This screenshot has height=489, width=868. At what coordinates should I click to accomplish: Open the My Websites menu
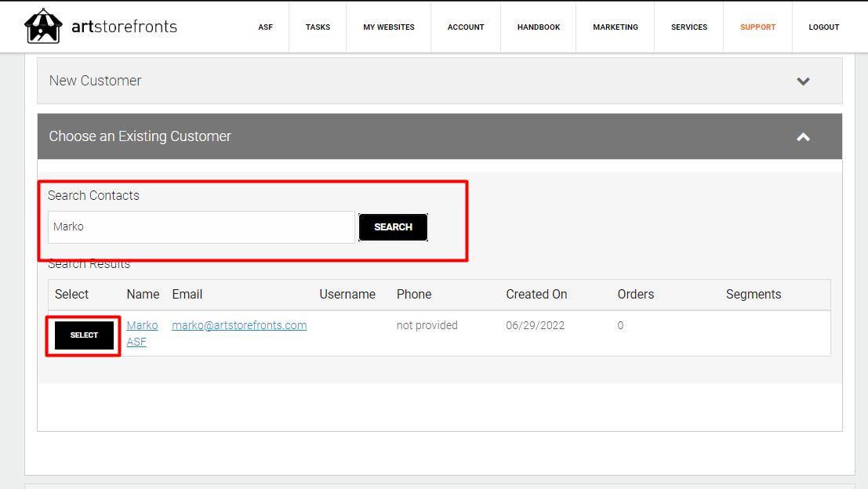coord(389,27)
